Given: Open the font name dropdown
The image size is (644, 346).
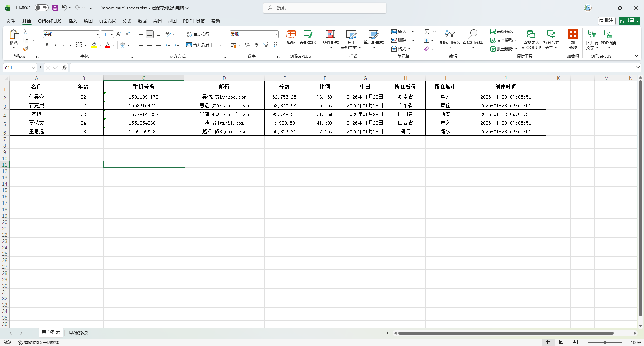Looking at the screenshot, I should (98, 34).
